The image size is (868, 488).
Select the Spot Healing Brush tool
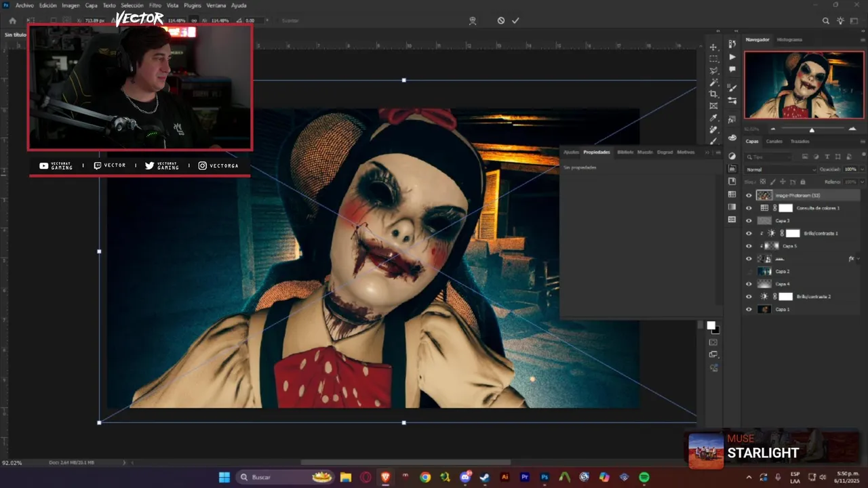pos(713,129)
